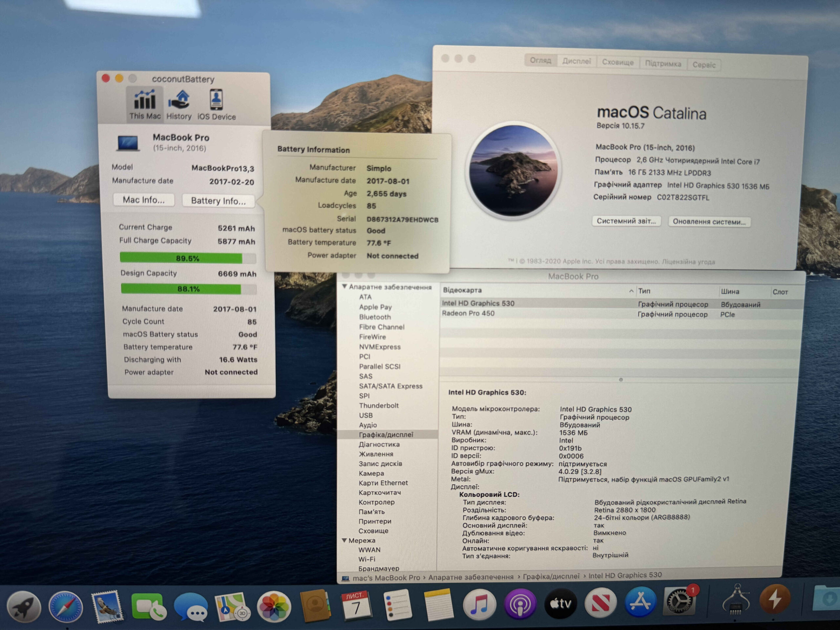Open App Store from the Dock
This screenshot has height=630, width=840.
(640, 602)
